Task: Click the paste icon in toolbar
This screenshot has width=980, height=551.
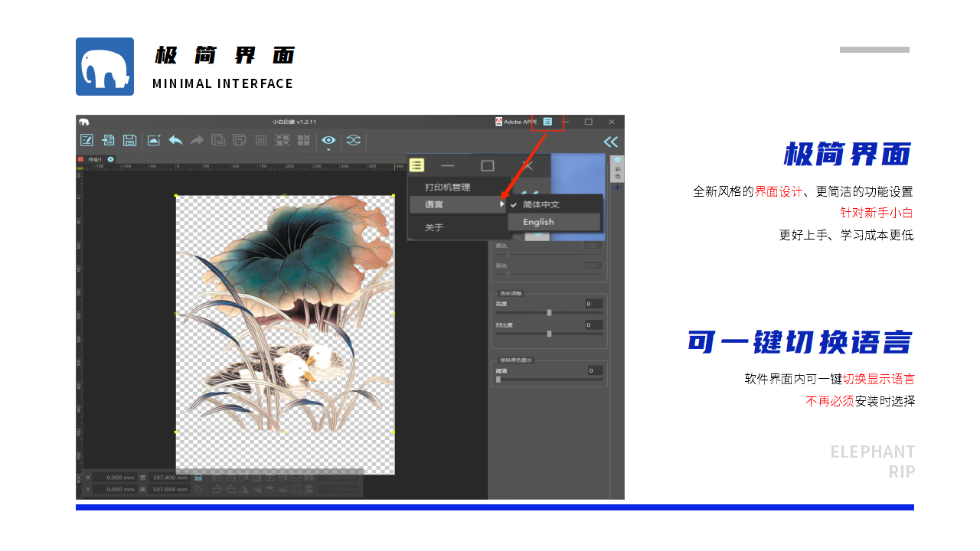Action: click(x=240, y=140)
